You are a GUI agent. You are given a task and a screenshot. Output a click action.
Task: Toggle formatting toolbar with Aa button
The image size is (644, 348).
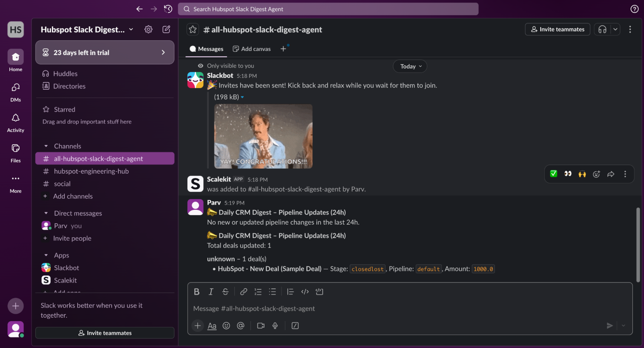pyautogui.click(x=212, y=326)
